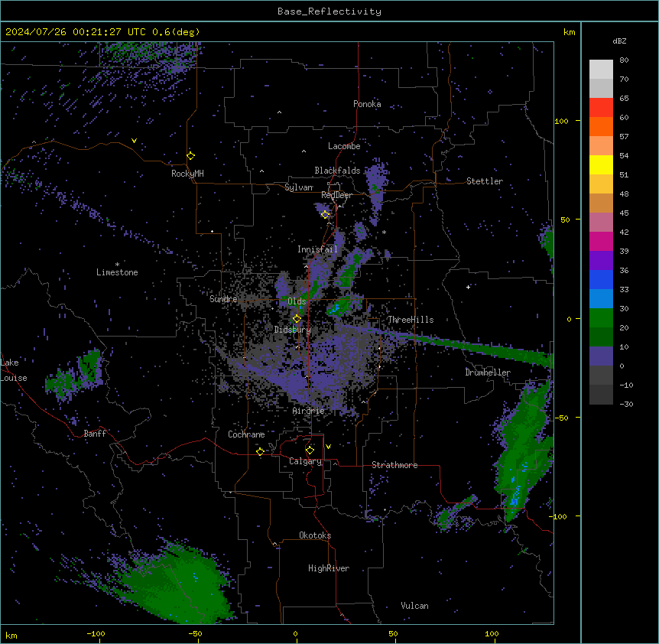
Task: Select the royal blue 33-36 dBZ swatch
Action: 601,279
